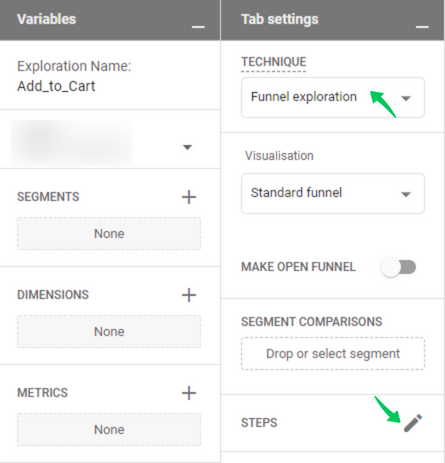
Task: Click the TECHNIQUE label with dotted underline
Action: click(x=274, y=62)
